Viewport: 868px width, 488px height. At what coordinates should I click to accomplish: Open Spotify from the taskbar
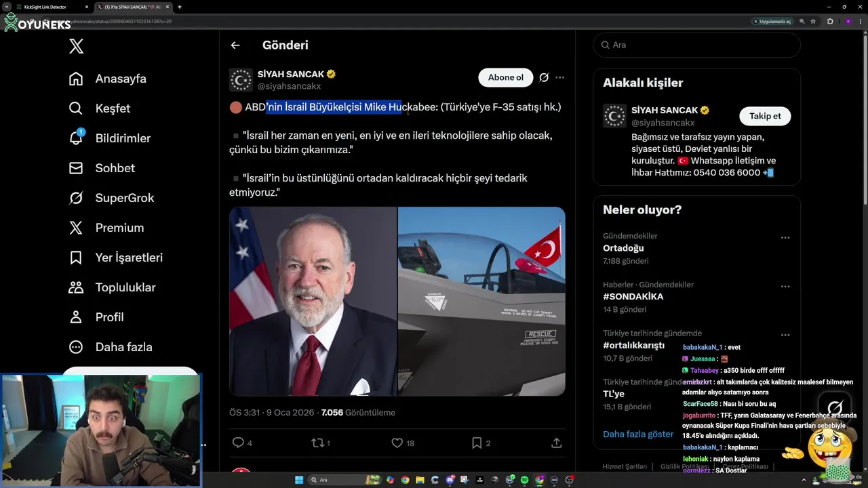(524, 480)
